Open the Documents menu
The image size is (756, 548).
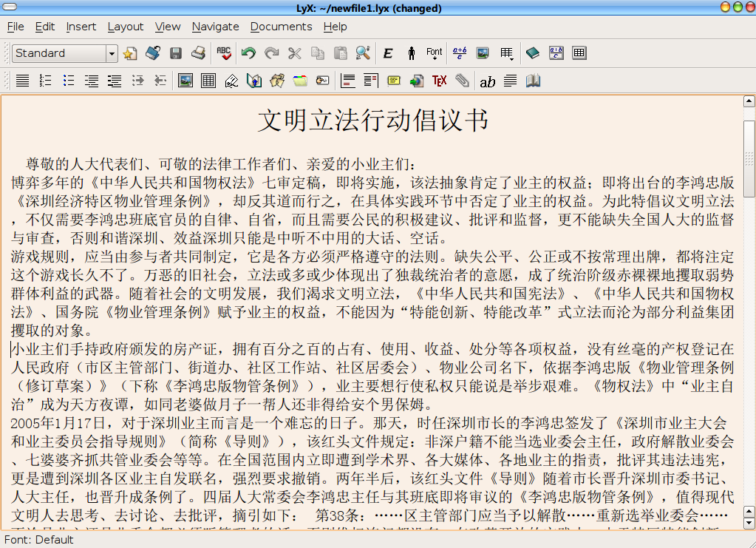pyautogui.click(x=281, y=27)
